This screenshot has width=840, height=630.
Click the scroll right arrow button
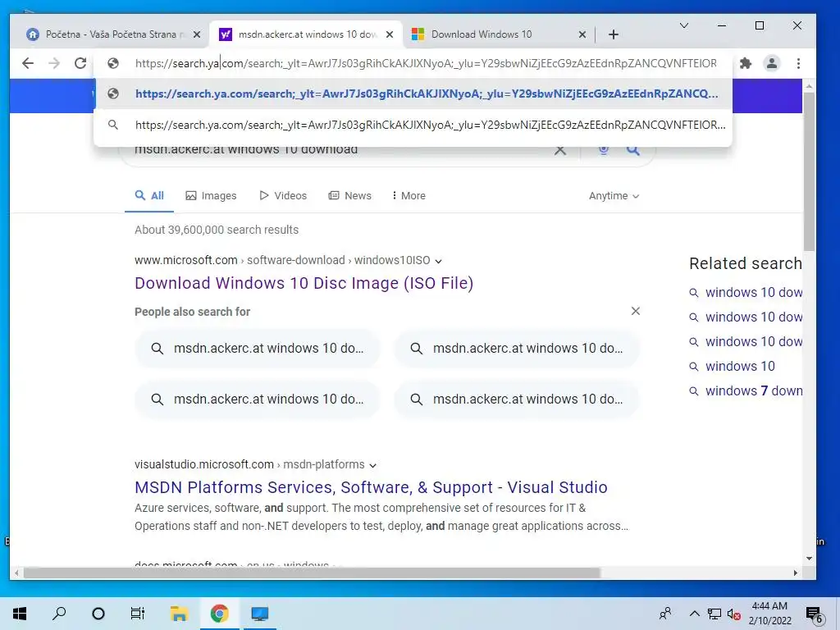[796, 573]
